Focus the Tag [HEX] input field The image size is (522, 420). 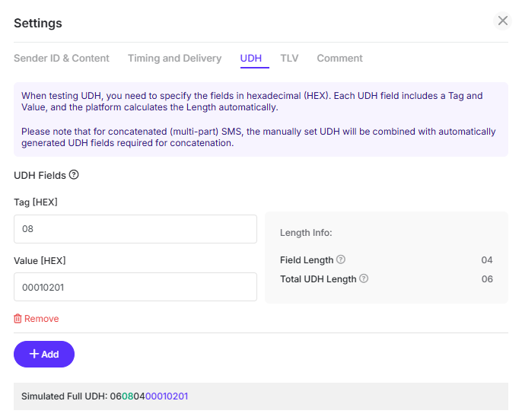135,229
